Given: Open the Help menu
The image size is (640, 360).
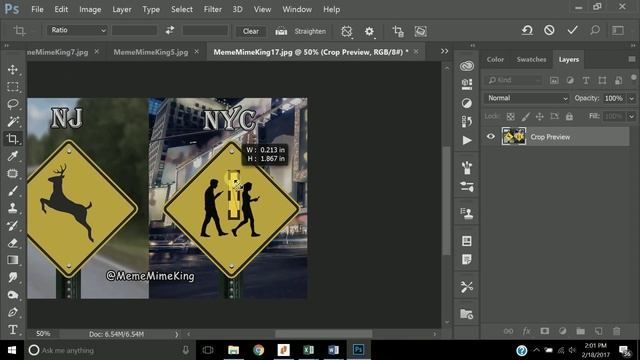Looking at the screenshot, I should (x=331, y=9).
